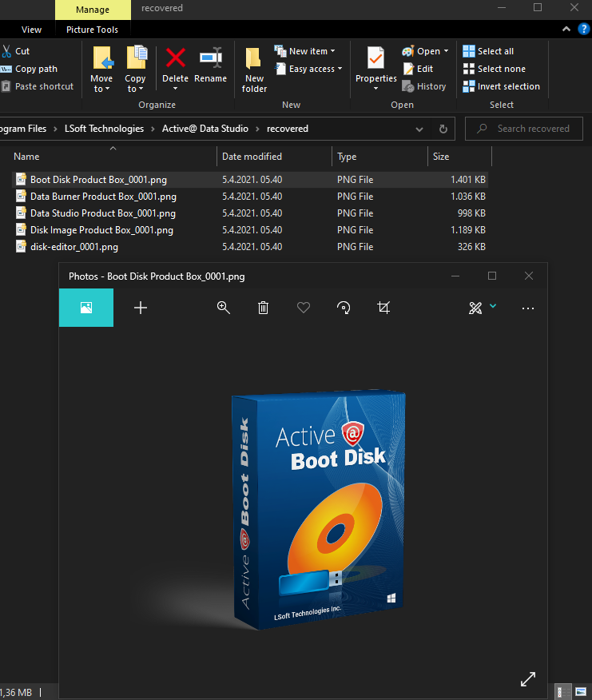The height and width of the screenshot is (700, 592).
Task: Click the Manage contextual tab
Action: click(x=93, y=10)
